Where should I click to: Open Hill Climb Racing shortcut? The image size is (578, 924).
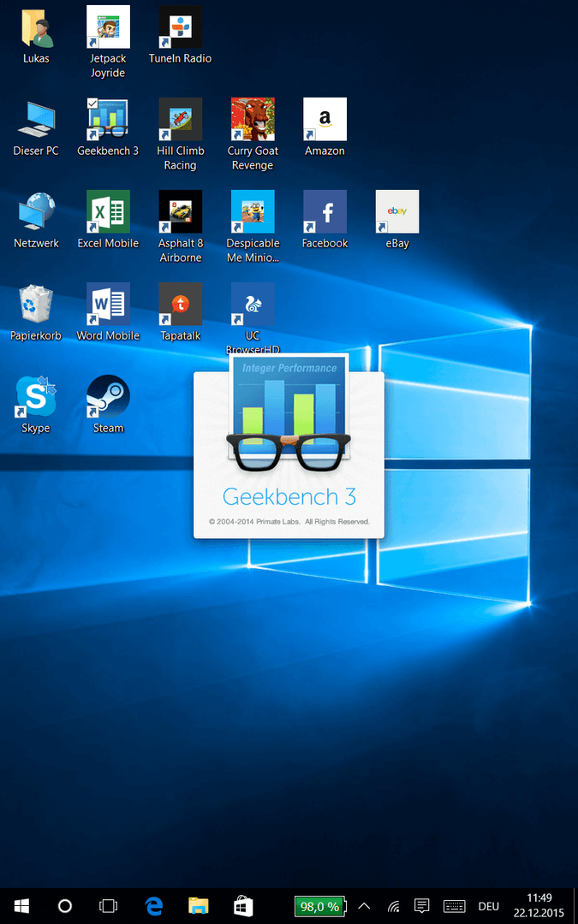point(180,119)
